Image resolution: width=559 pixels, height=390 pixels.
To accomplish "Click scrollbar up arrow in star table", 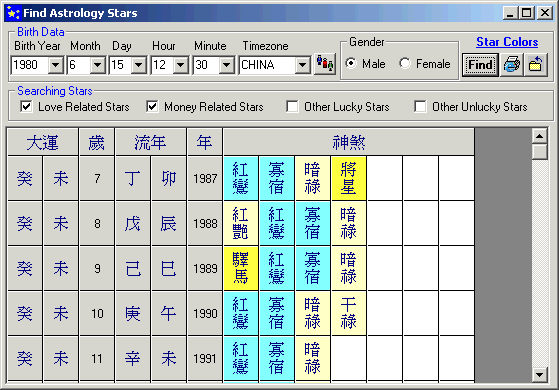I will 539,136.
